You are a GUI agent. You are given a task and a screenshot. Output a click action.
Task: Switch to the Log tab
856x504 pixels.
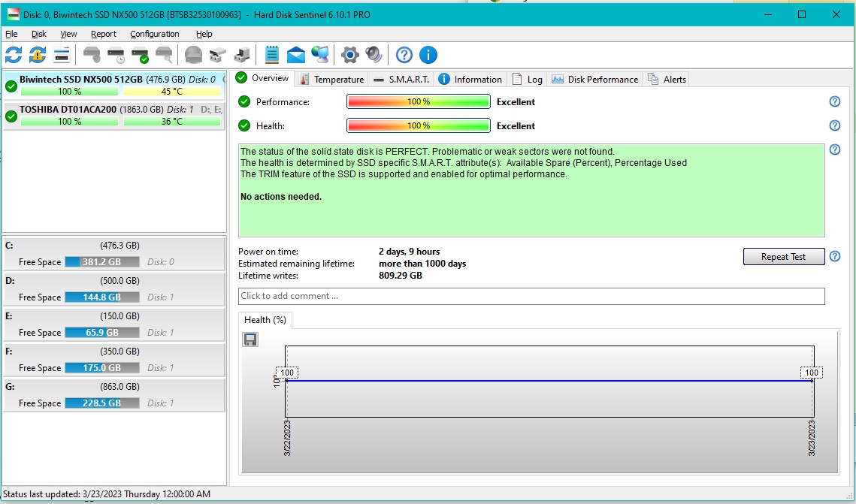coord(527,79)
